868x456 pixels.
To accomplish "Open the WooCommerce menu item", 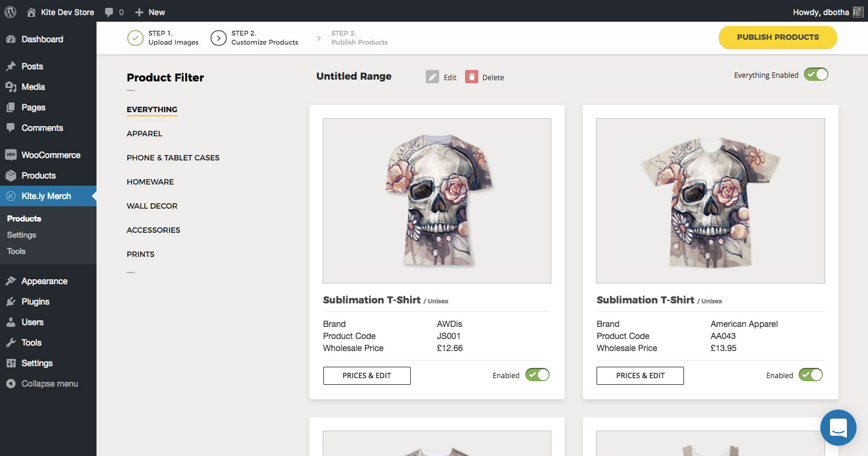I will click(x=48, y=155).
